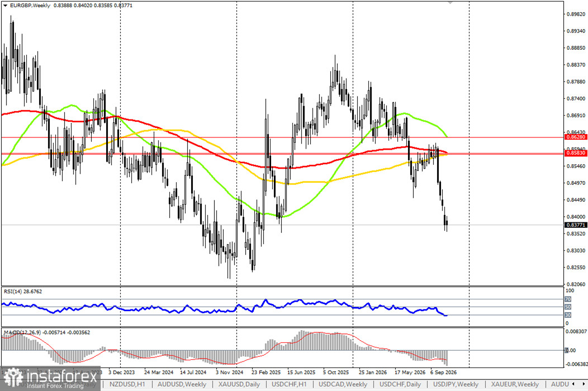This screenshot has height=391, width=588.
Task: Click the 0.82060 price axis value
Action: pos(575,284)
